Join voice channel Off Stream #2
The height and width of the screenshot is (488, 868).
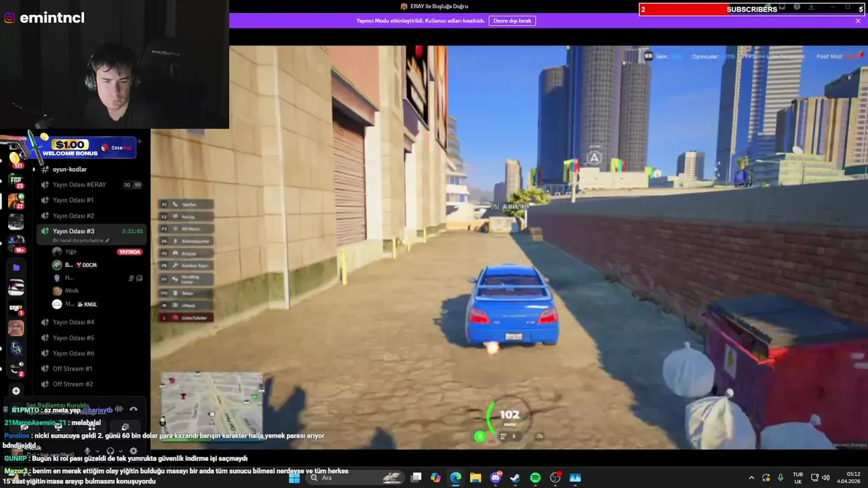[91, 384]
